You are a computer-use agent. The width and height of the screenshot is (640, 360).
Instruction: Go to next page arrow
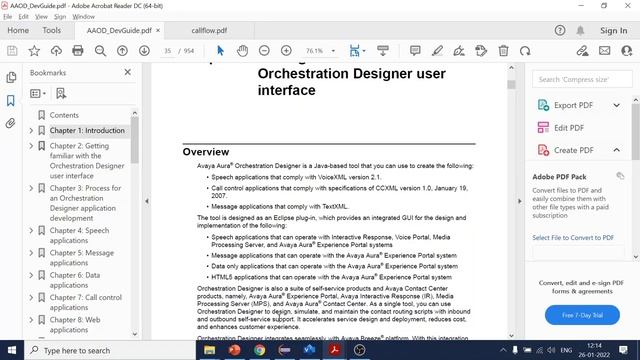point(144,51)
